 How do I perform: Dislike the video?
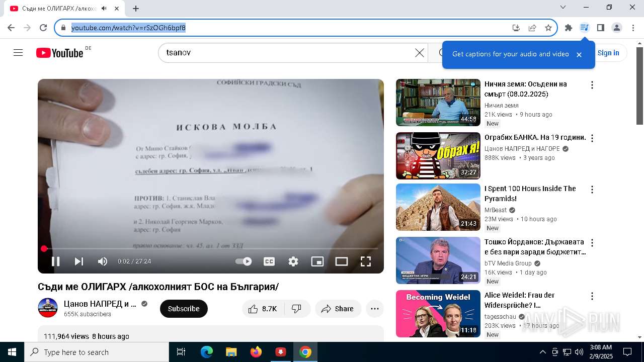pyautogui.click(x=297, y=309)
